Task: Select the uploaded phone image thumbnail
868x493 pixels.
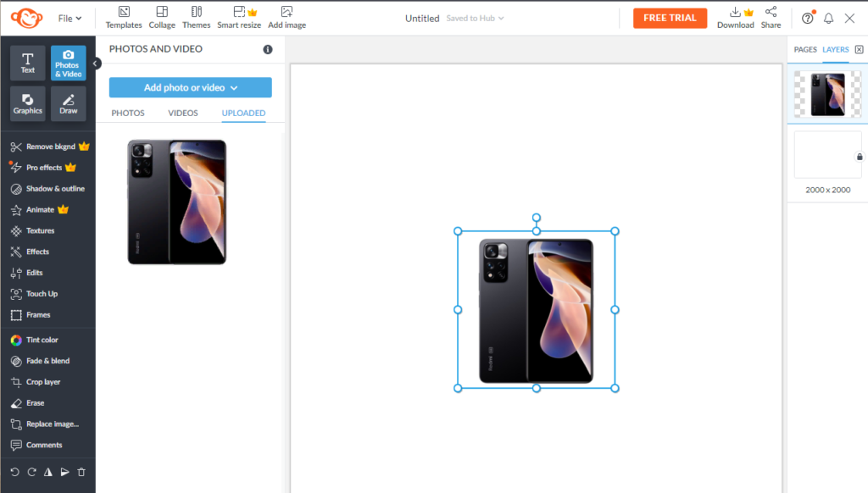Action: pyautogui.click(x=177, y=202)
